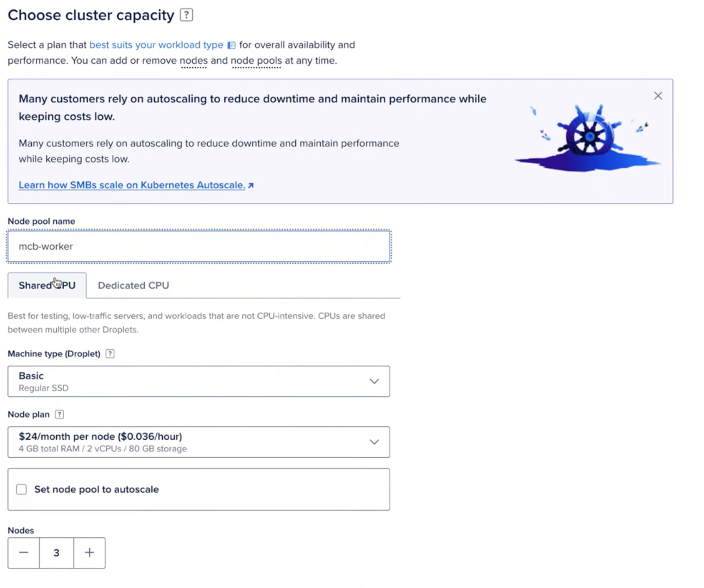Decrease node count with the minus button
This screenshot has width=704, height=588.
[23, 553]
